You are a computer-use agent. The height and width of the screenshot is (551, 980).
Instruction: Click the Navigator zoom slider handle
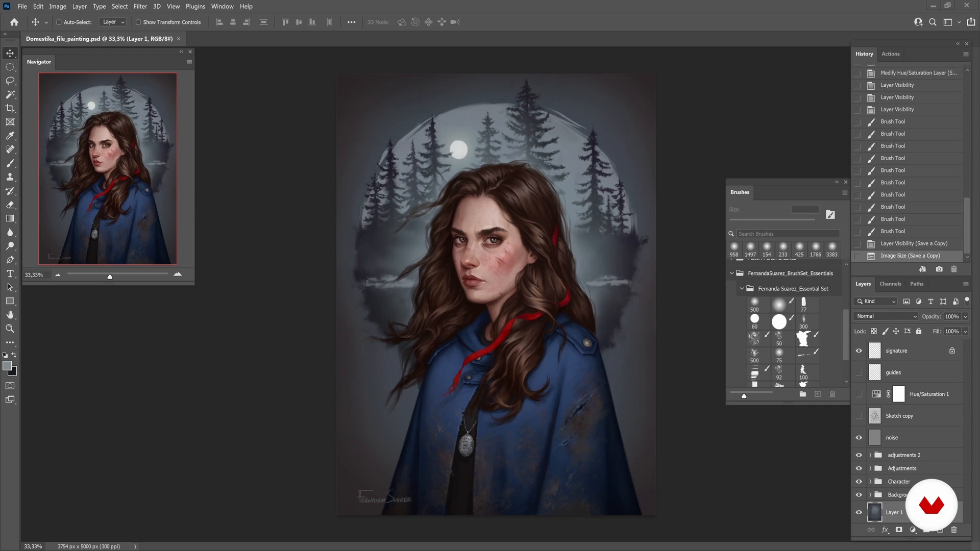click(x=110, y=277)
